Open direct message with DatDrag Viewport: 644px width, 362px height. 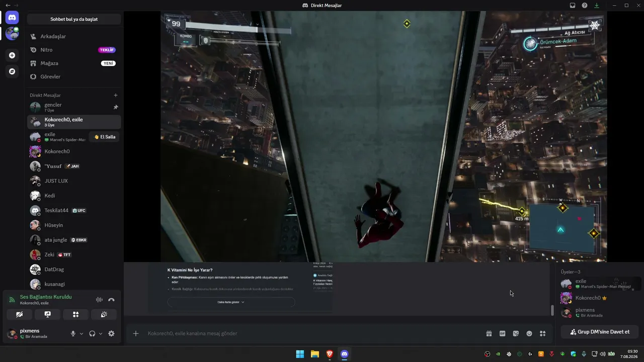tap(74, 269)
